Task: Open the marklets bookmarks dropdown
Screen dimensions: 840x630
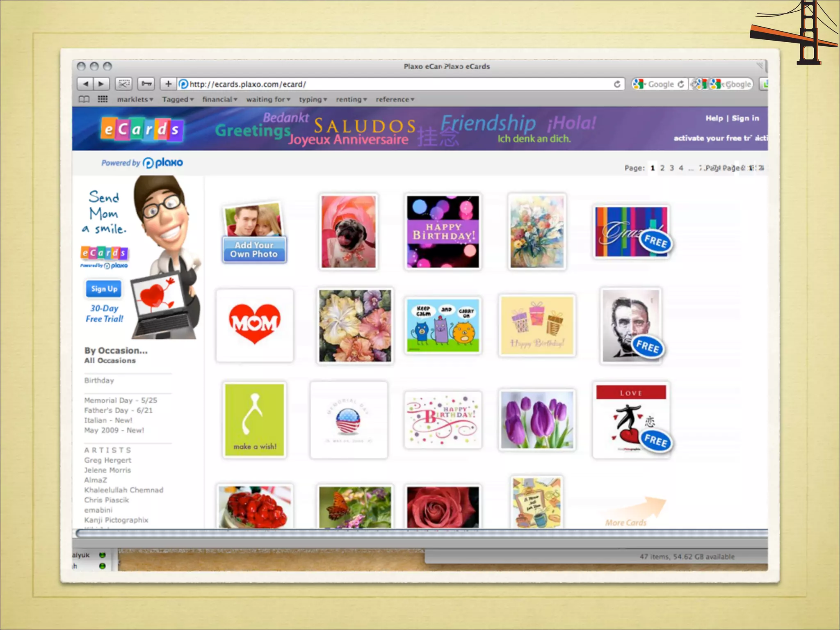Action: [x=135, y=99]
